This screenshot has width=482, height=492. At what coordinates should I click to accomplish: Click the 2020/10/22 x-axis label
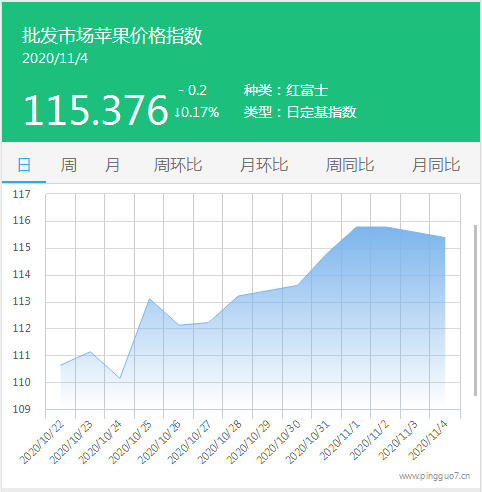tap(42, 442)
